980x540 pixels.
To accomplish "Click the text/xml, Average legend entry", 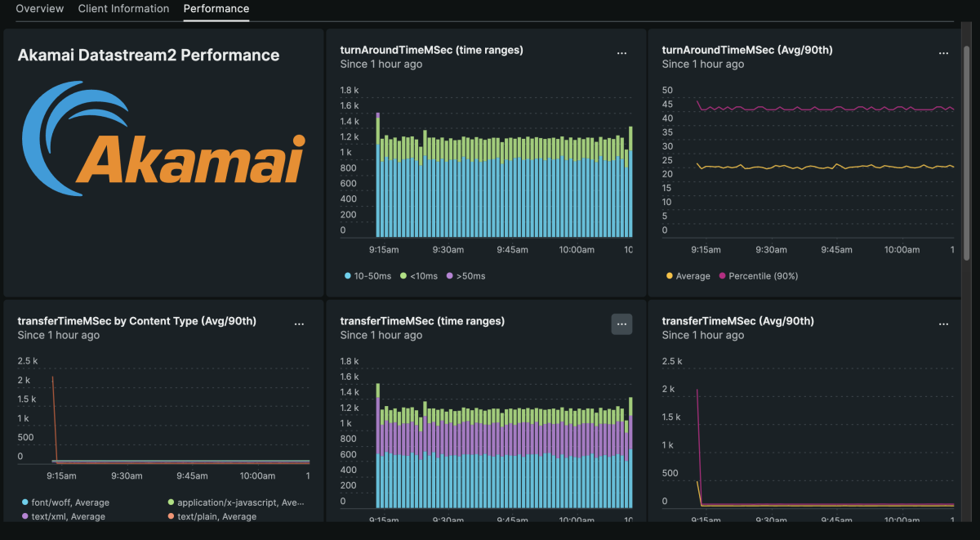I will pyautogui.click(x=68, y=516).
